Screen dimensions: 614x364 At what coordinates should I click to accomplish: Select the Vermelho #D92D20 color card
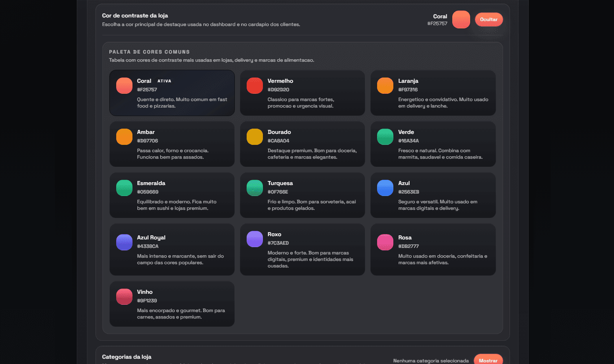[302, 93]
